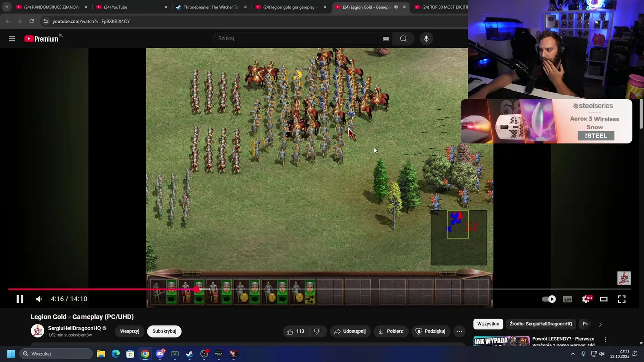Toggle the autoplay switch in the player

pos(549,299)
